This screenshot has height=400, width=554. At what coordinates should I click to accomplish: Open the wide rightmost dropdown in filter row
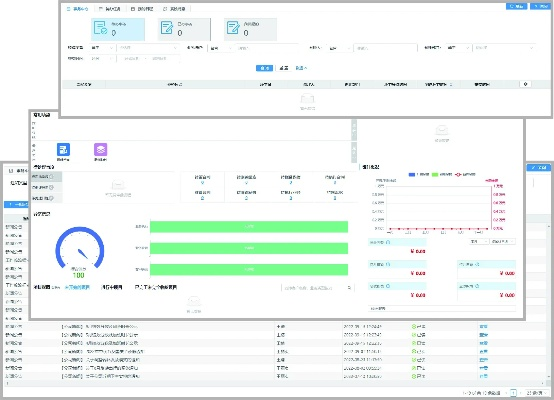point(504,48)
